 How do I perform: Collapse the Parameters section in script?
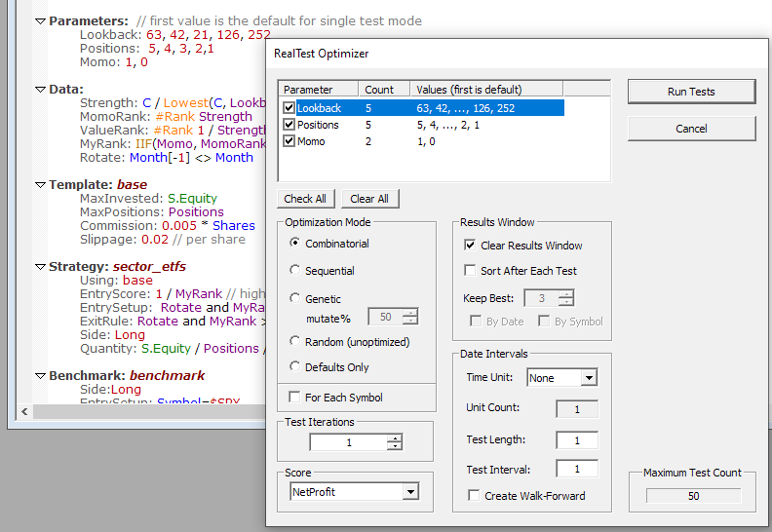click(x=40, y=20)
